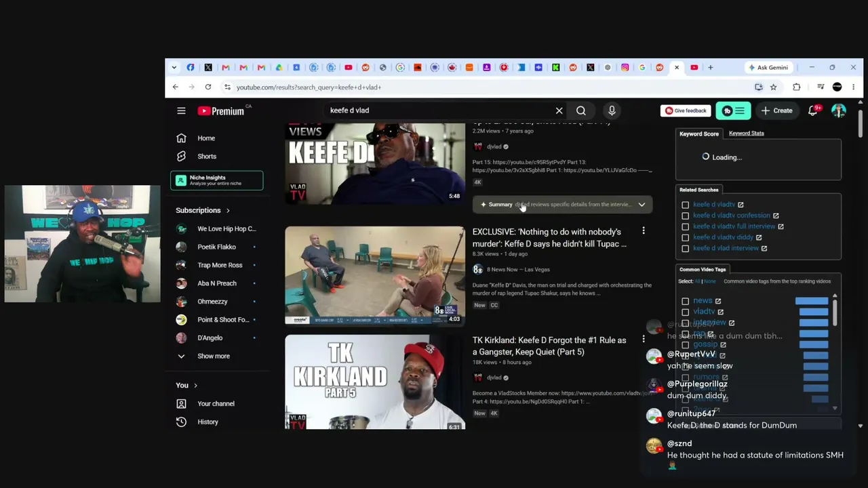Open the Chrome extensions puzzle icon

(796, 87)
